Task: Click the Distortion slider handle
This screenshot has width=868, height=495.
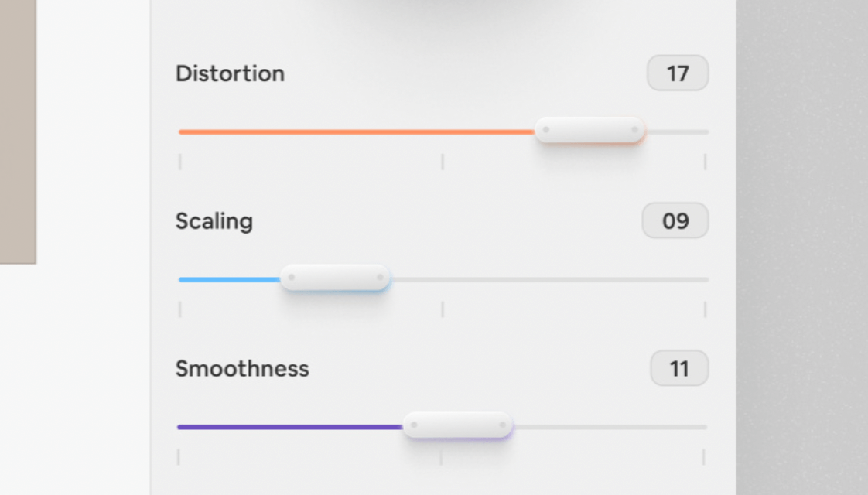Action: pos(590,130)
